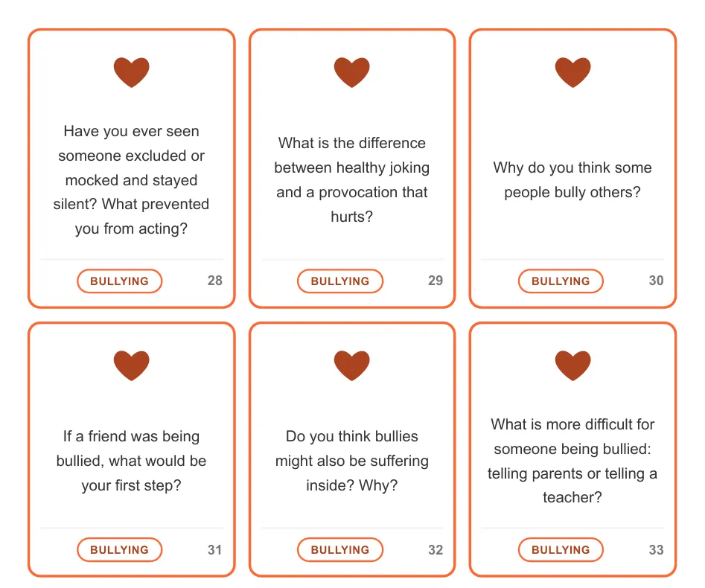This screenshot has height=588, width=705.
Task: Select BULLYING label on card 29
Action: pos(339,281)
